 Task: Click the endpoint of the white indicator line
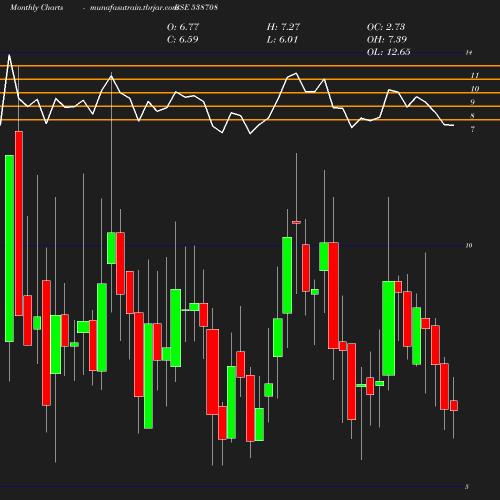coord(453,125)
